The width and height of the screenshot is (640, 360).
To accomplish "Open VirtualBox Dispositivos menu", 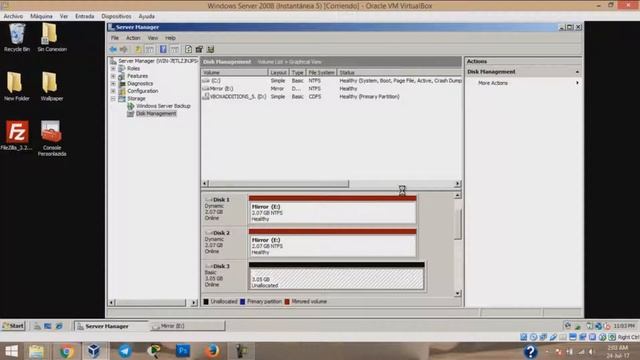I will [116, 16].
